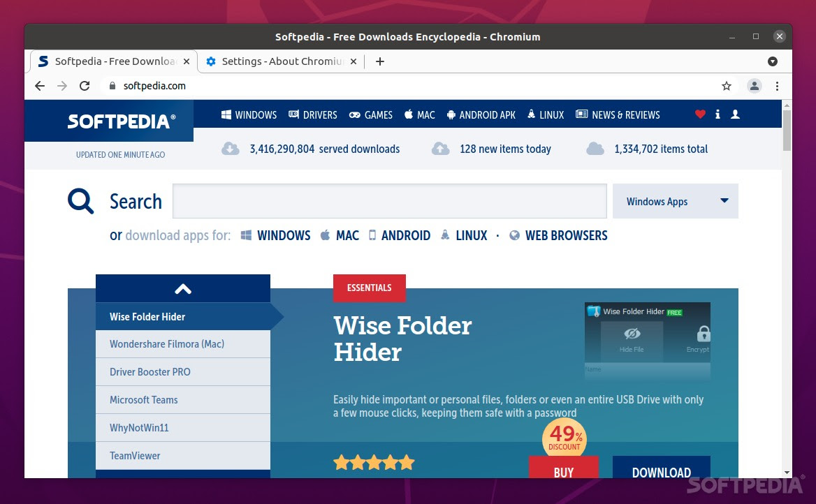Go back using the browser back arrow
Screen dimensions: 816x504
tap(40, 86)
